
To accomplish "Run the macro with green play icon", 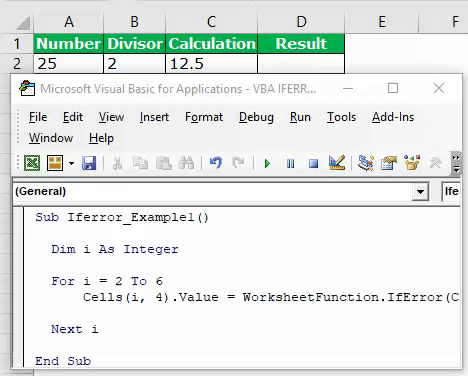I will (x=267, y=164).
